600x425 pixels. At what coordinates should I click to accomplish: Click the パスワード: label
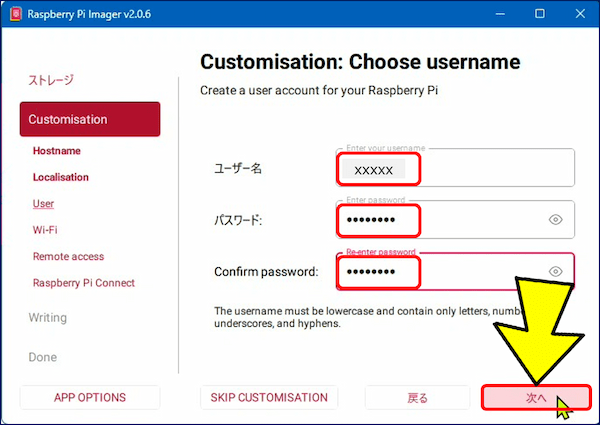tap(238, 220)
